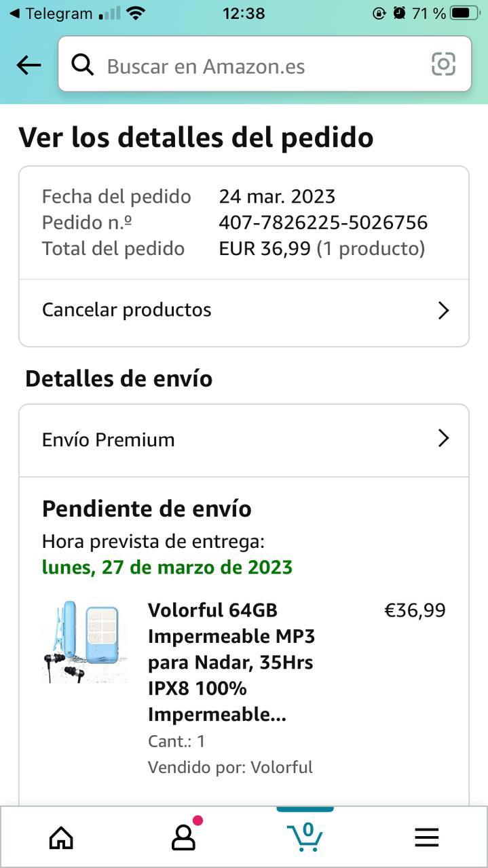Viewport: 488px width, 868px height.
Task: Go to the Home tab icon
Action: click(61, 838)
